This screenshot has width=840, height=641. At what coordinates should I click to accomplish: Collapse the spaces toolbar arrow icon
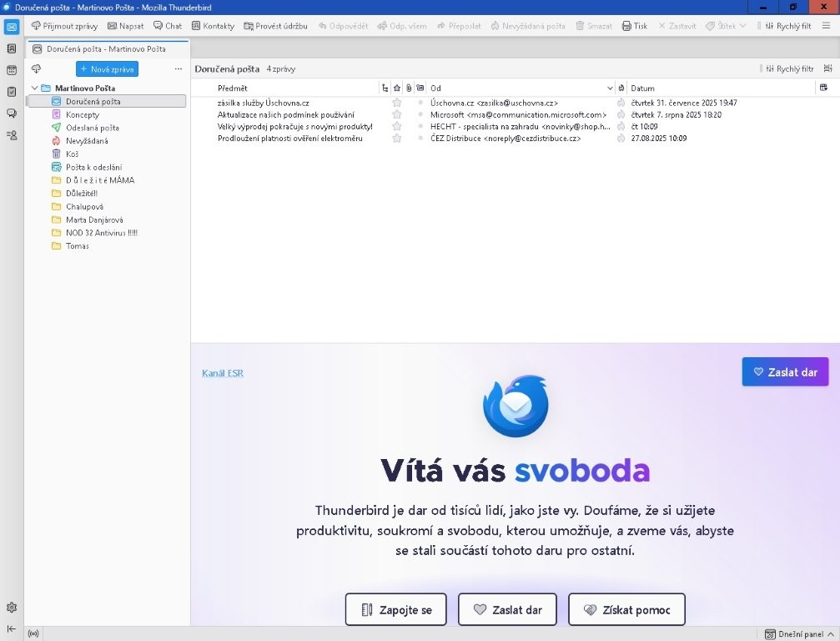click(12, 628)
